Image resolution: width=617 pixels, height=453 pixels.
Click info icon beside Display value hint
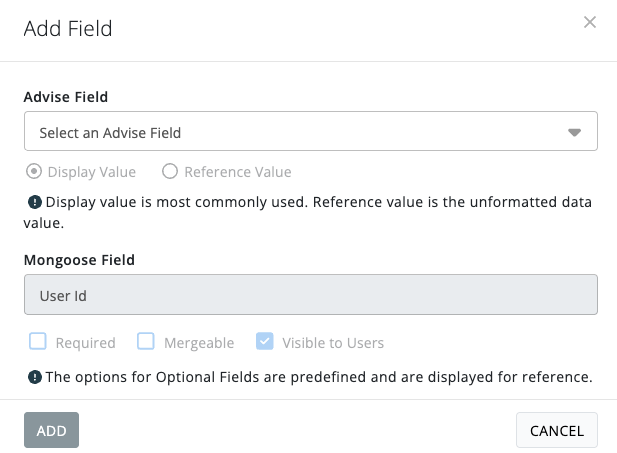coord(35,202)
